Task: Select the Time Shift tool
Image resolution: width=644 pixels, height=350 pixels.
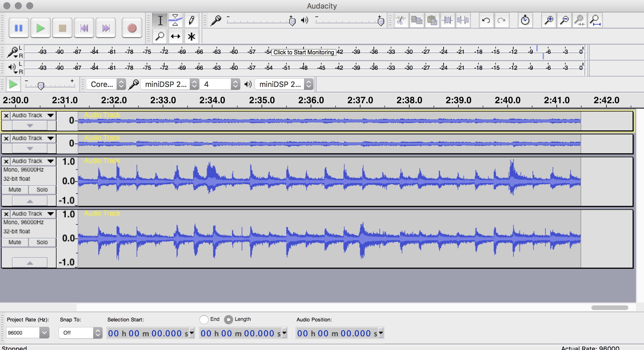Action: pyautogui.click(x=175, y=36)
